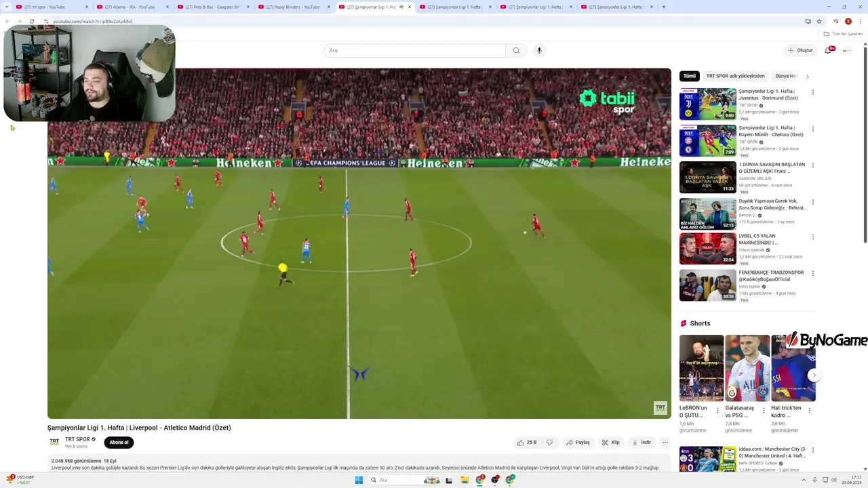Open more actions under the video

click(x=665, y=443)
